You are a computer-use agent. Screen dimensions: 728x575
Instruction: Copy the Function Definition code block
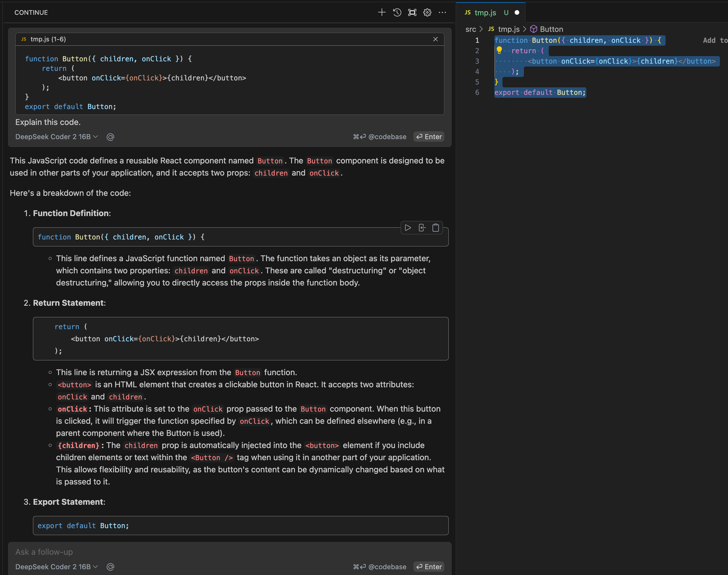click(x=436, y=228)
